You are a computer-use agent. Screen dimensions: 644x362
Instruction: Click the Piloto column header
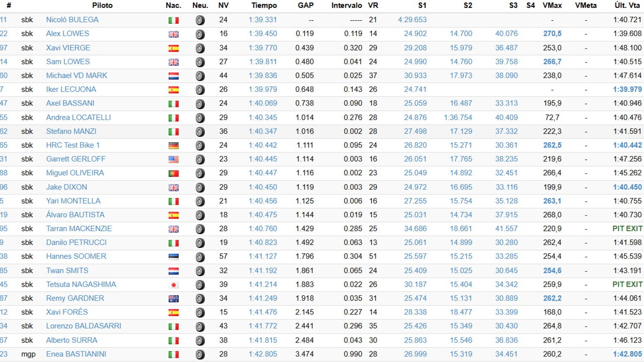[102, 5]
